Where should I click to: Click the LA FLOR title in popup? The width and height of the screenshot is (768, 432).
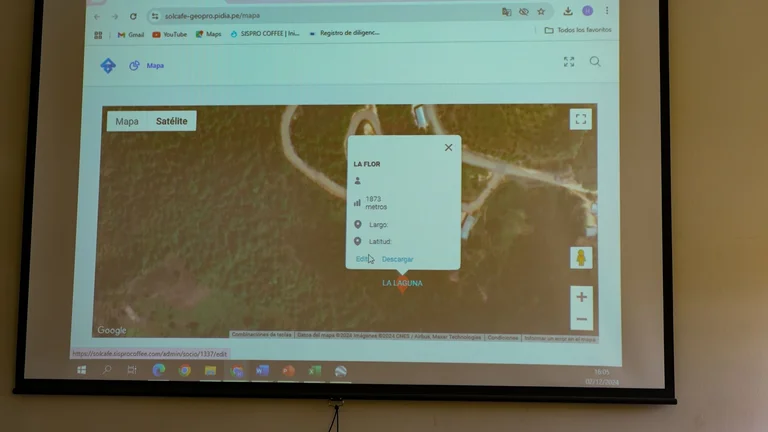point(367,164)
